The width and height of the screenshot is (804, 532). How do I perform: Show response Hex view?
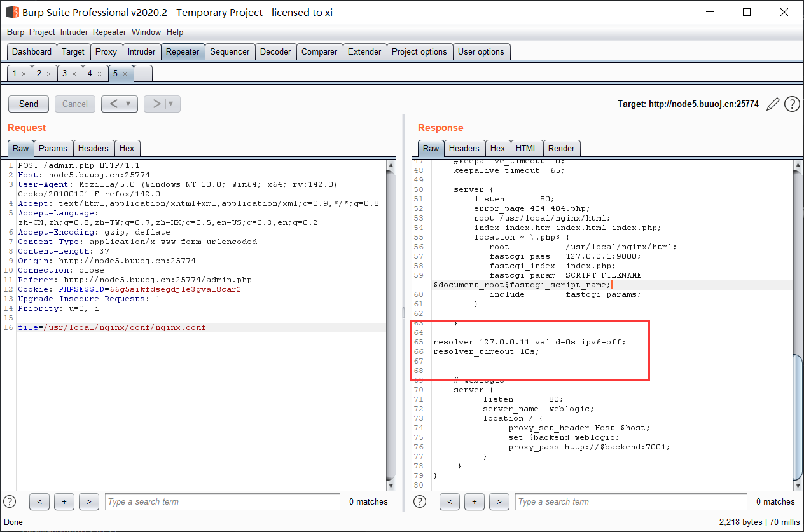click(x=497, y=148)
